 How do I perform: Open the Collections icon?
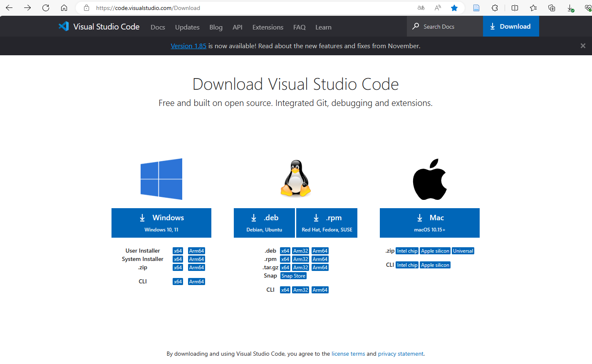(552, 8)
